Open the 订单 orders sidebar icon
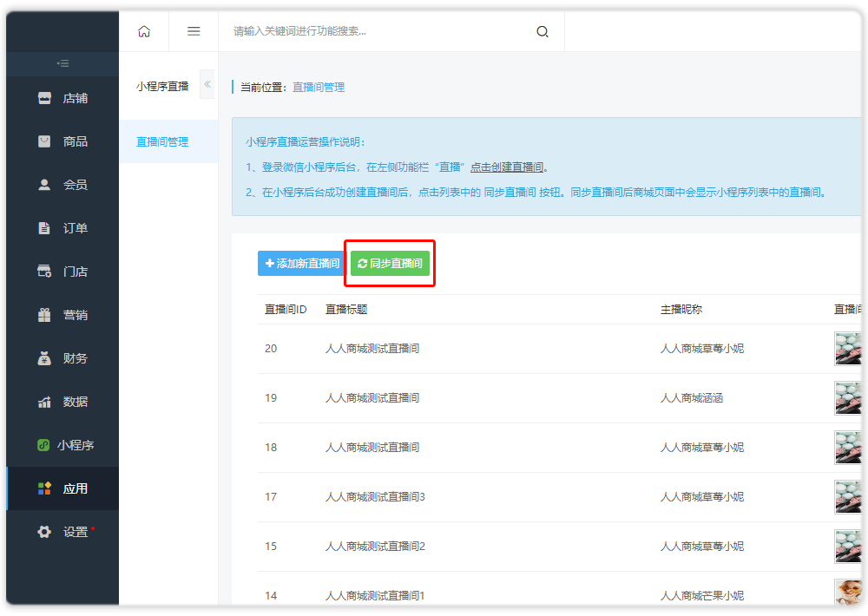This screenshot has width=868, height=616. 44,228
